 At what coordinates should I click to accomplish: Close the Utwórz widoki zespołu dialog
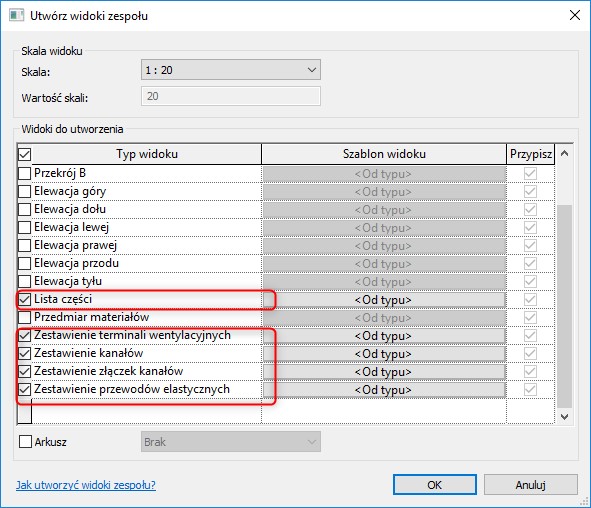pos(575,15)
